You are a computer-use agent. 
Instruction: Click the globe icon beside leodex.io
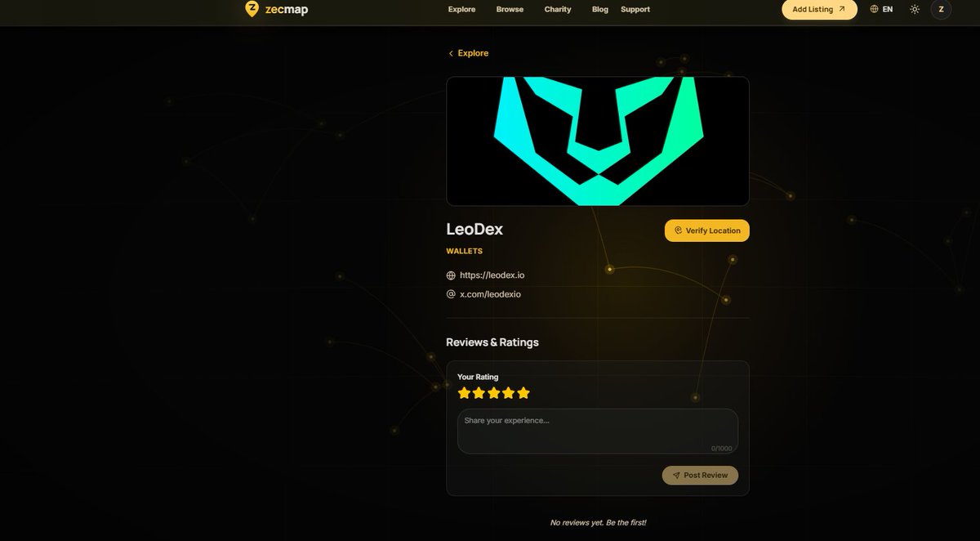pos(451,275)
